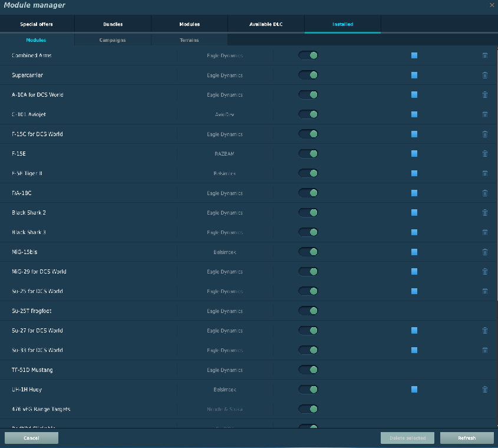
Task: Click the module list vertical scrollbar
Action: click(497, 174)
